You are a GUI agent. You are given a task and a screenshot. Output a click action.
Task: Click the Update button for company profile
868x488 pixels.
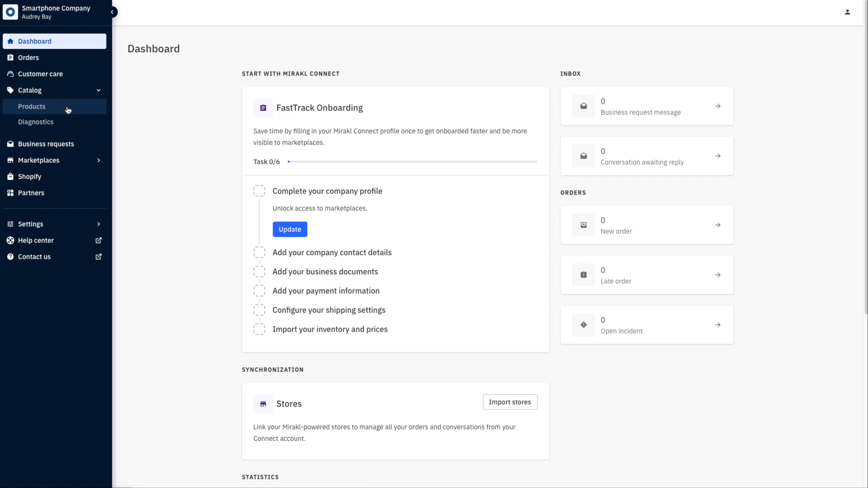(290, 229)
